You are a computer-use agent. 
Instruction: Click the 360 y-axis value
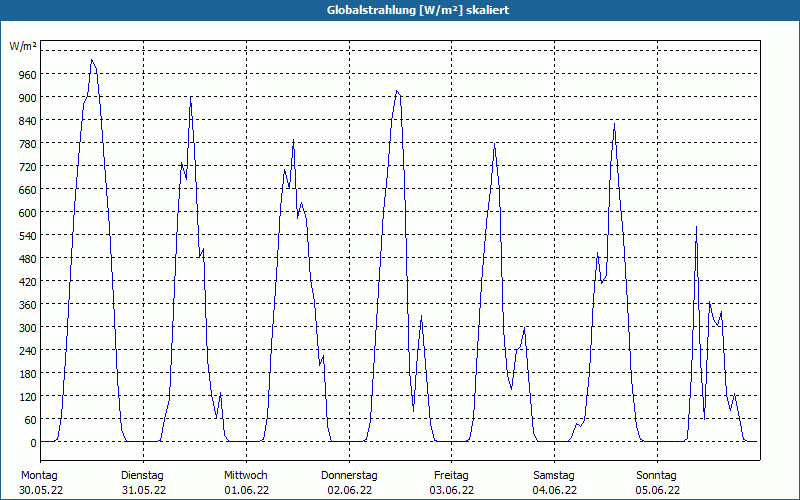point(28,305)
